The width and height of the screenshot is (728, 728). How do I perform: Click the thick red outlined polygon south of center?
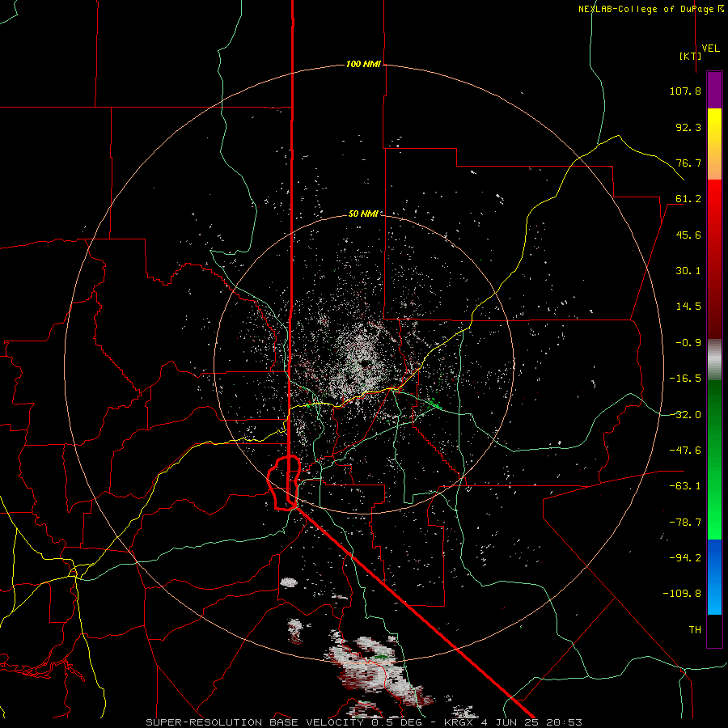click(284, 483)
